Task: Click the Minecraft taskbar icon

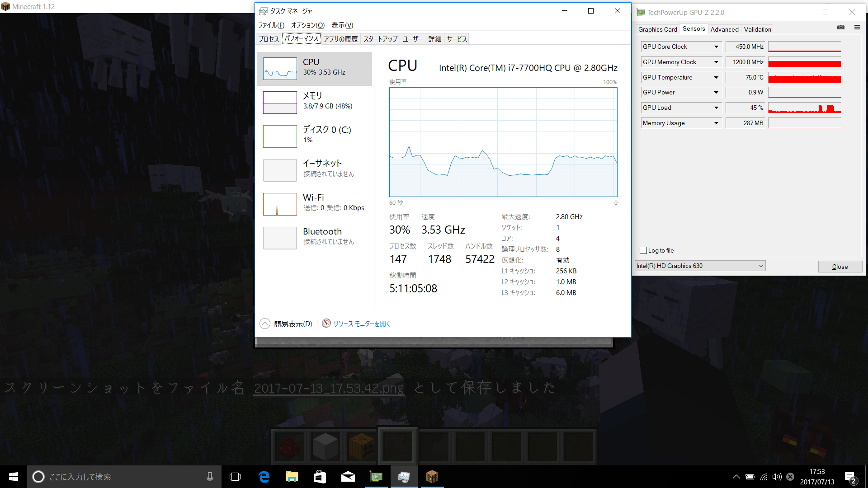Action: coord(432,477)
